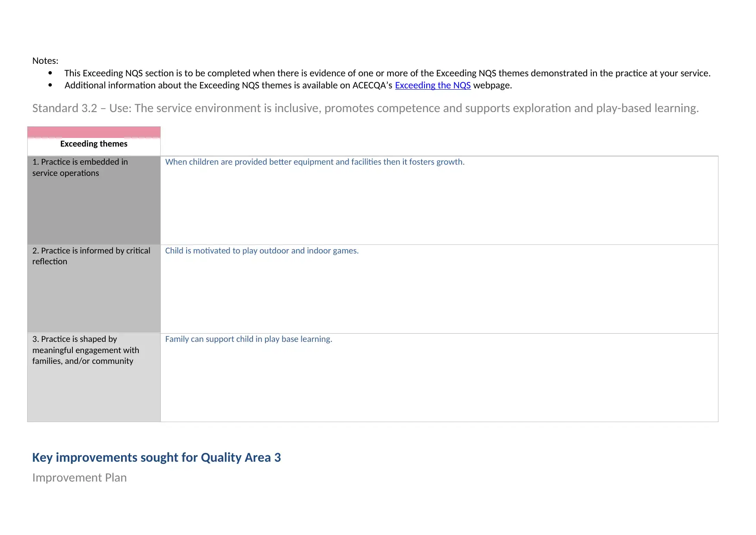This screenshot has width=756, height=535.
Task: Click bullet 'Additional information about the Exceeding NQS themes'
Action: 288,85
